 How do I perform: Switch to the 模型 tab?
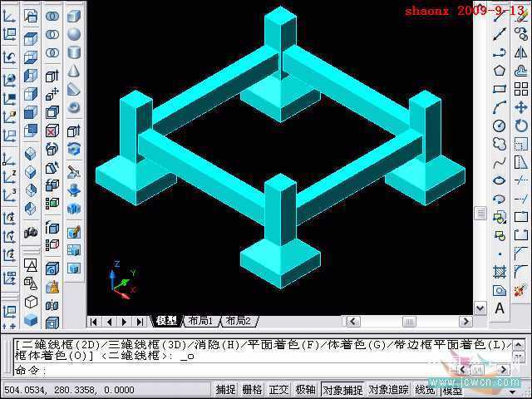point(166,321)
